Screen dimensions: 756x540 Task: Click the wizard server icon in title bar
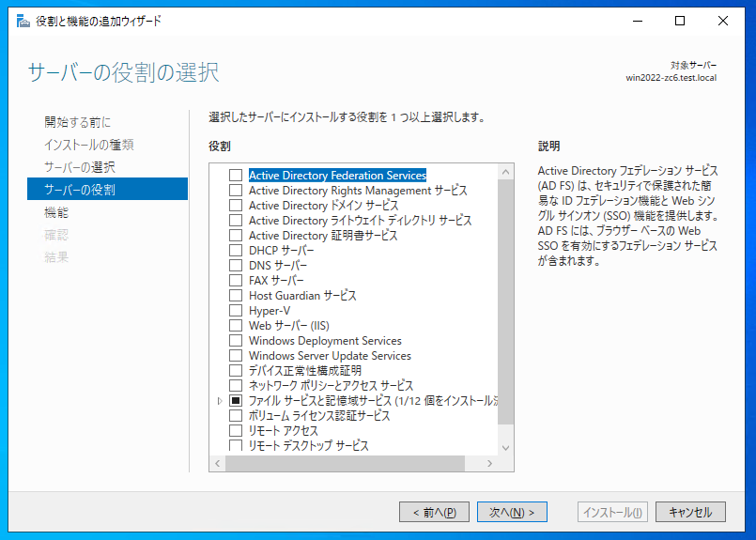click(x=23, y=21)
